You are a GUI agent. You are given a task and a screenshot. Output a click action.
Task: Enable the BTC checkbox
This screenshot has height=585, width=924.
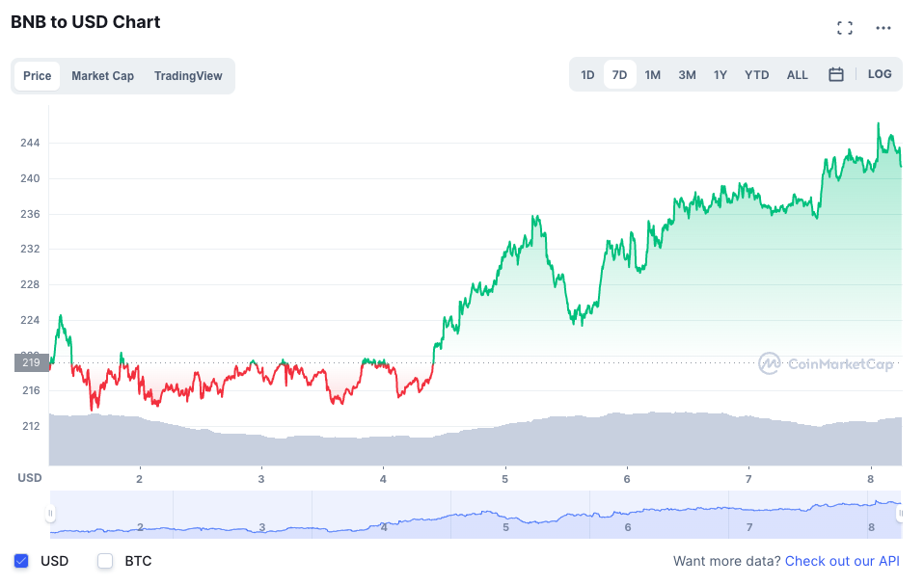tap(105, 561)
